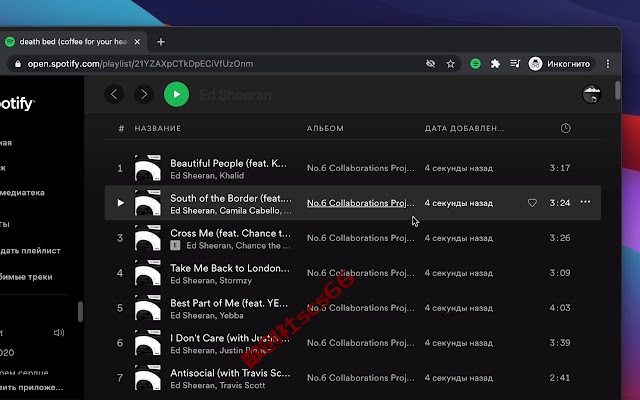Bookmark this page with the star icon
This screenshot has height=400, width=640.
coord(450,64)
